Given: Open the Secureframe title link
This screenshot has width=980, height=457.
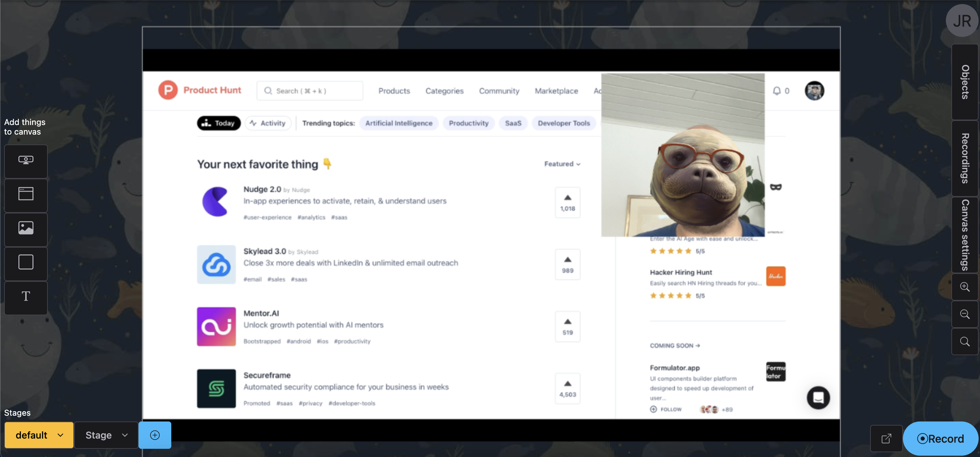Looking at the screenshot, I should coord(267,375).
